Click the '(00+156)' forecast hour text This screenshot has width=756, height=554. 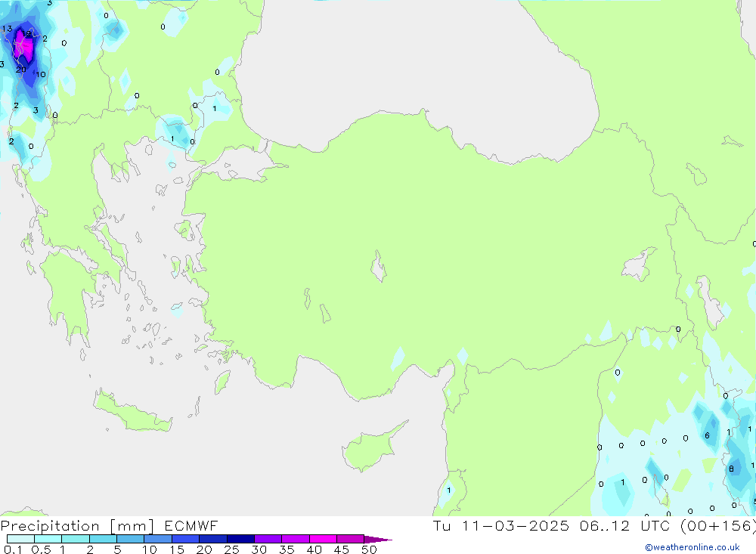tap(718, 526)
